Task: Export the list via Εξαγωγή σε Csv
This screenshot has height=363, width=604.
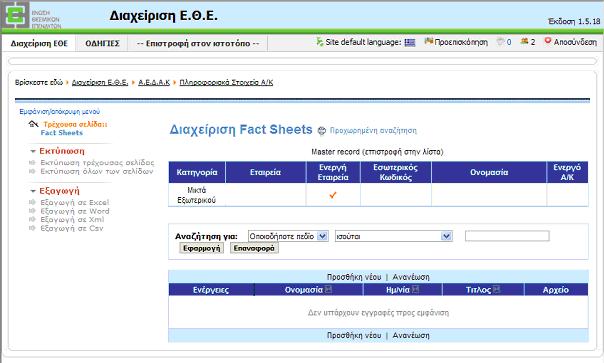Action: (x=72, y=229)
